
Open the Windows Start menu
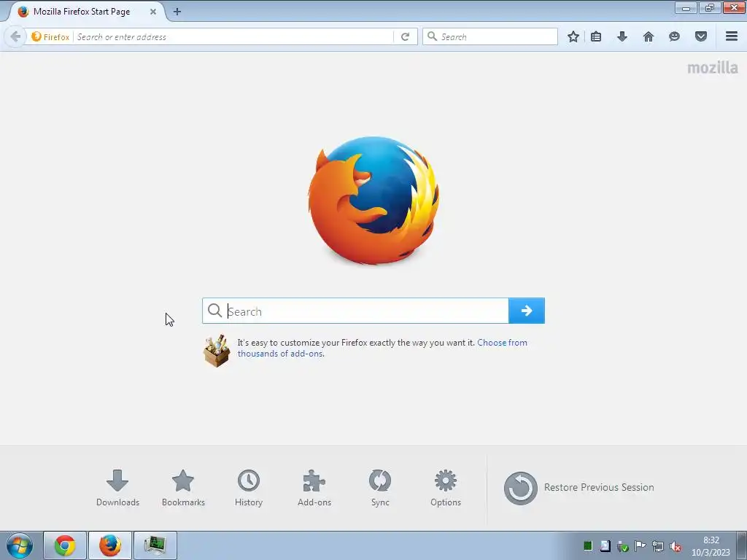[20, 545]
